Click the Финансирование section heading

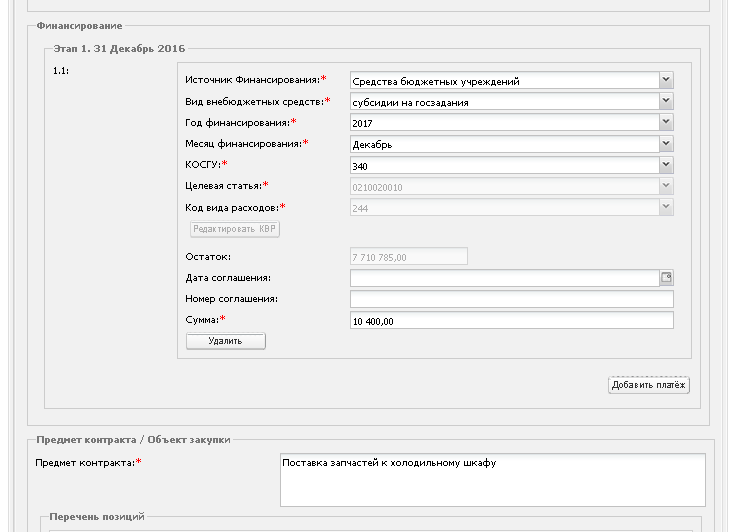tap(79, 24)
